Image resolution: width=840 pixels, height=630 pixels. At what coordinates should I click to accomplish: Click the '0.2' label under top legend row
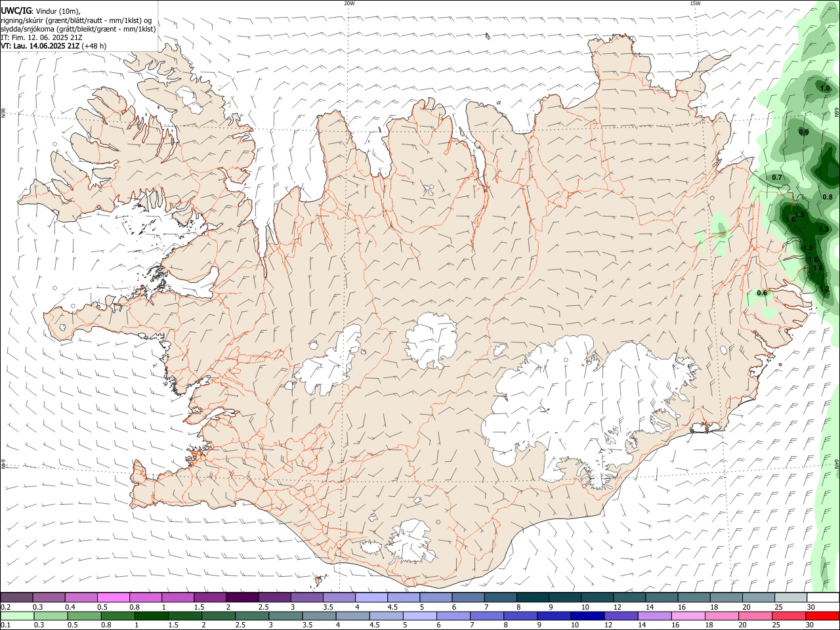(6, 607)
